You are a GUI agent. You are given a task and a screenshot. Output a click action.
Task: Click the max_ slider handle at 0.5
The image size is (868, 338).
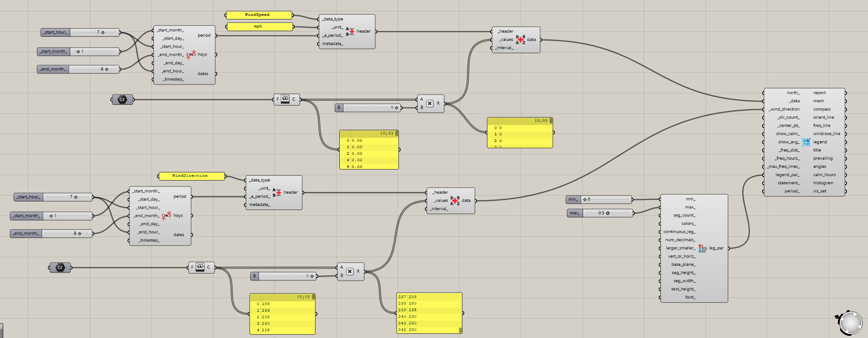608,213
